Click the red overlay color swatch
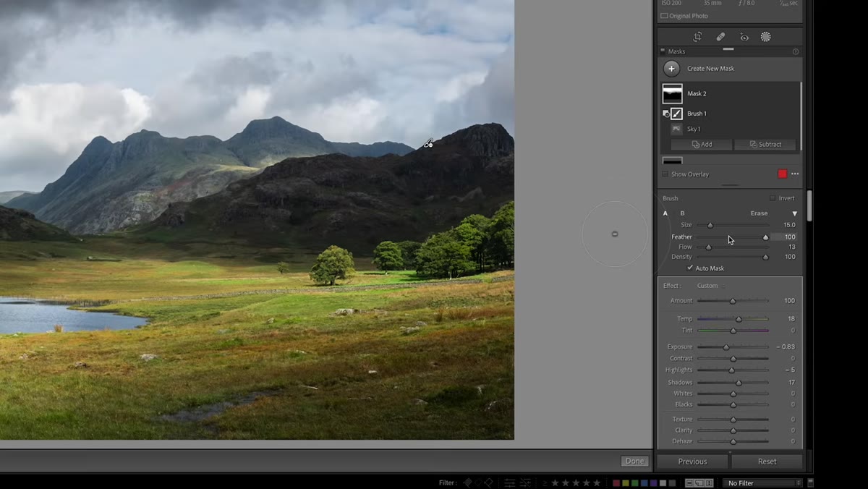 (x=782, y=174)
